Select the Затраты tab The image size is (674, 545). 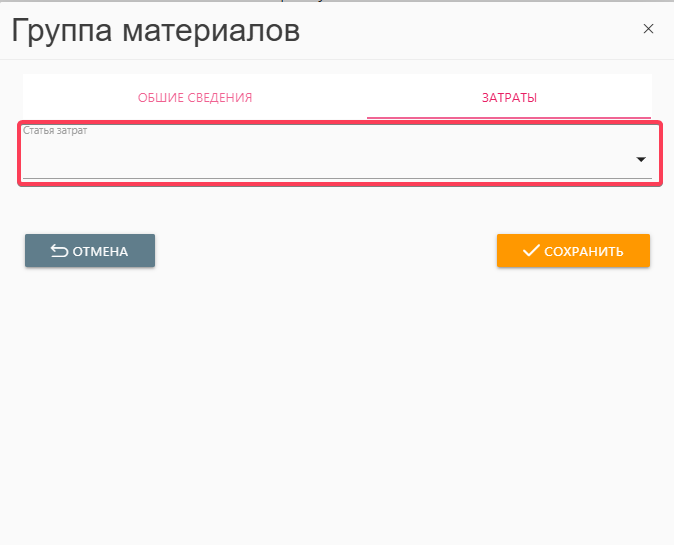coord(509,98)
